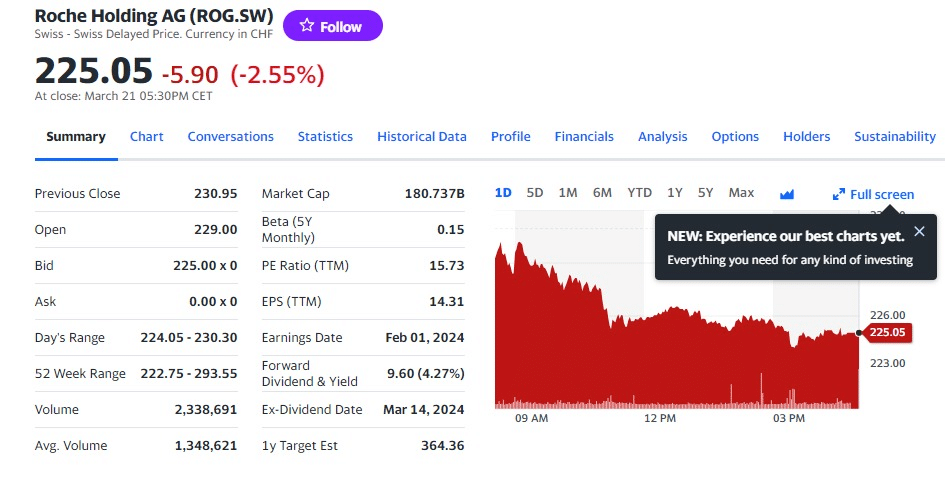This screenshot has height=494, width=945.
Task: Select the 5D chart range
Action: coord(535,193)
